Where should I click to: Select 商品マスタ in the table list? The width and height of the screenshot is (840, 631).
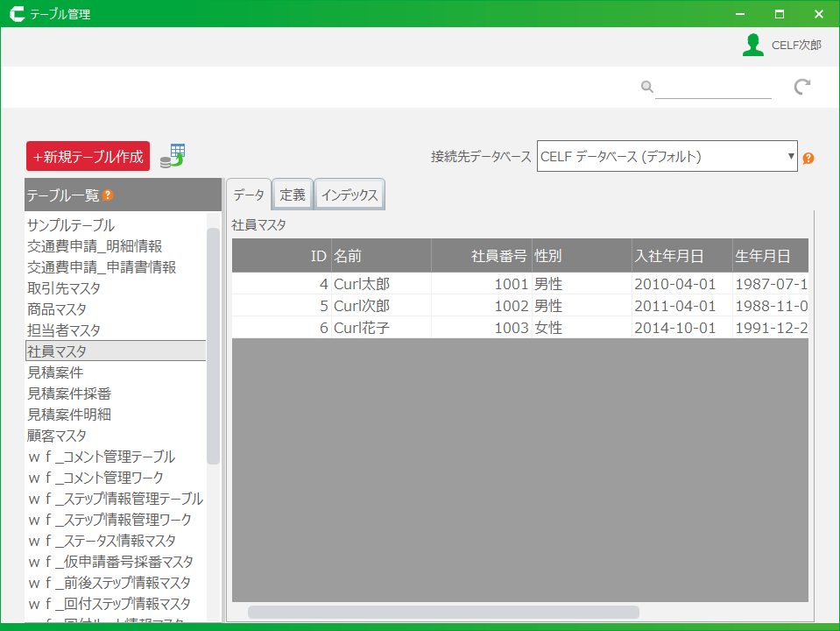57,309
